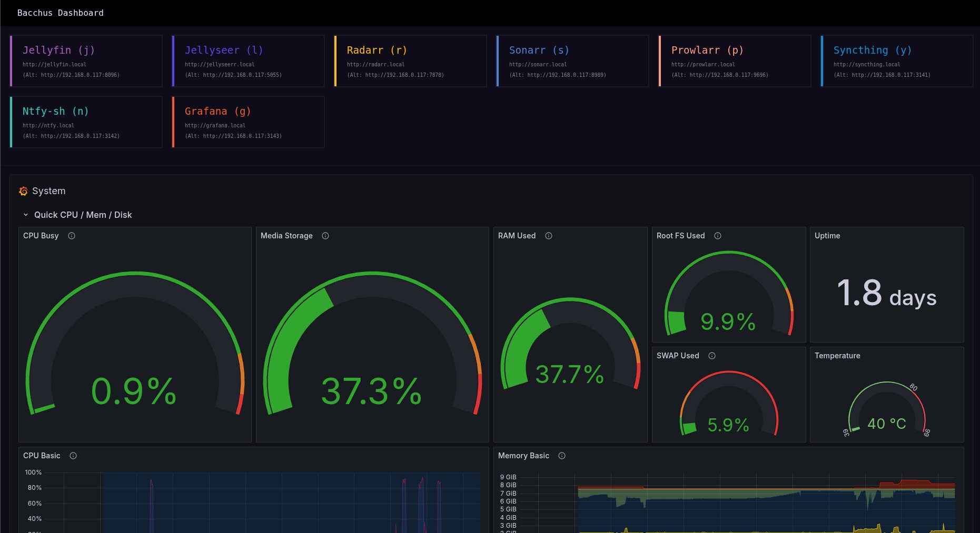This screenshot has height=533, width=980.
Task: Click the http://ntfy.local URL text
Action: 48,125
